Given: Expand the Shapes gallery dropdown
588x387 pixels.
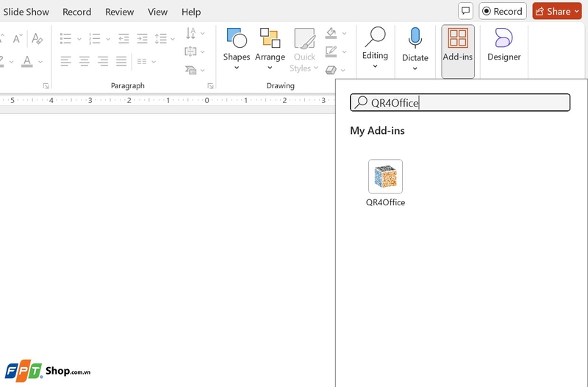Looking at the screenshot, I should coord(237,68).
